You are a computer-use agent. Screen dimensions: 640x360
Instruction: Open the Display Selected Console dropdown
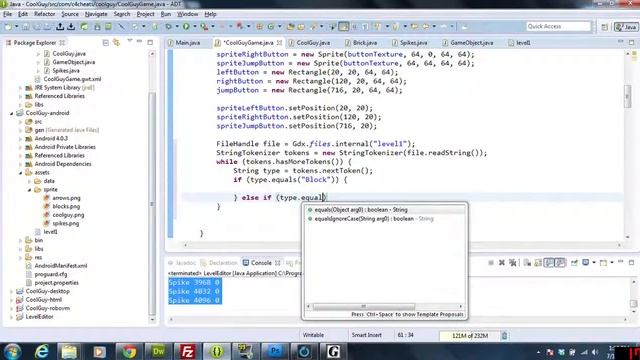click(594, 262)
